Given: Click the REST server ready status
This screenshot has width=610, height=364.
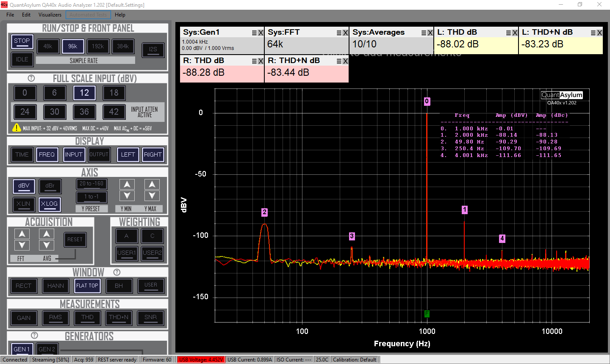Looking at the screenshot, I should point(117,360).
